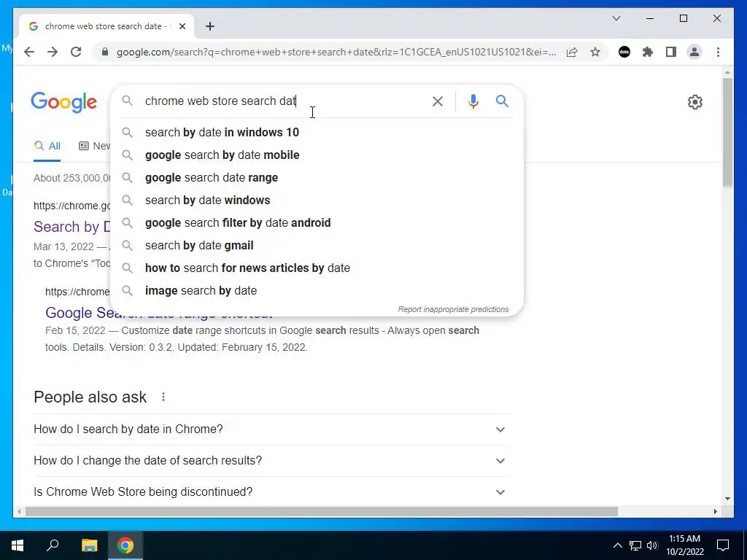Click Chrome icon in the taskbar
Screen dimensions: 747x560
coord(125,545)
